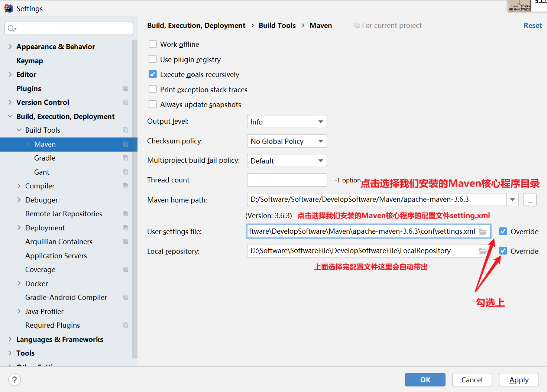Toggle Override for Local repository
547x392 pixels.
tap(503, 251)
